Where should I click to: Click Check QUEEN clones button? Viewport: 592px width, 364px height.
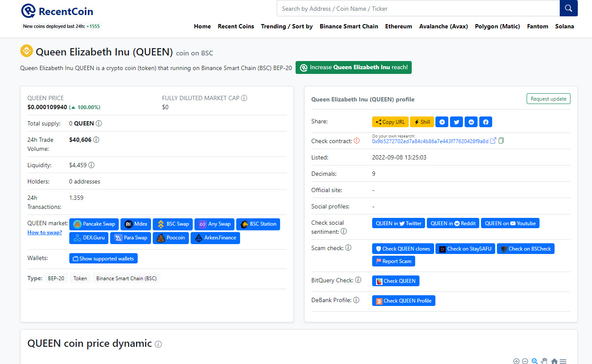point(403,249)
